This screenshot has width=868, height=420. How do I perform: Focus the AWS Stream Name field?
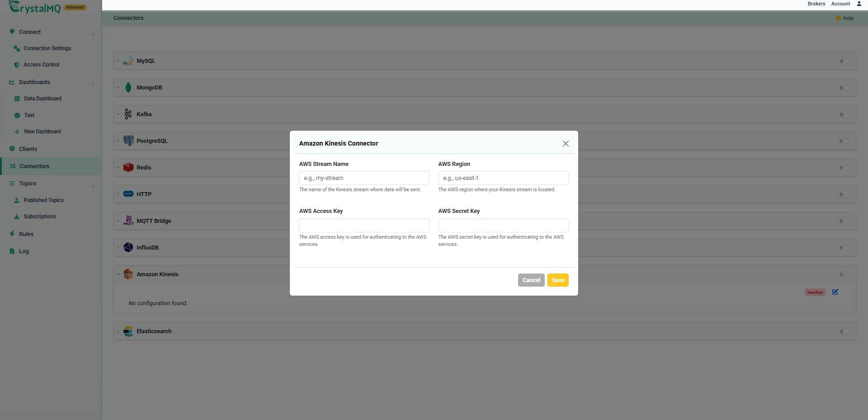pos(364,178)
